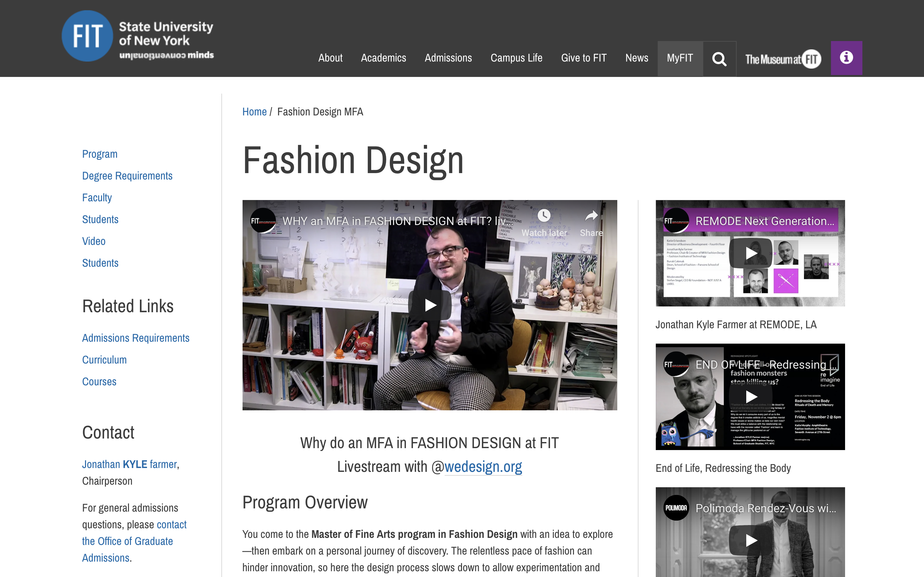Screen dimensions: 924x577
Task: Click the Museum at FIT logo
Action: click(783, 59)
